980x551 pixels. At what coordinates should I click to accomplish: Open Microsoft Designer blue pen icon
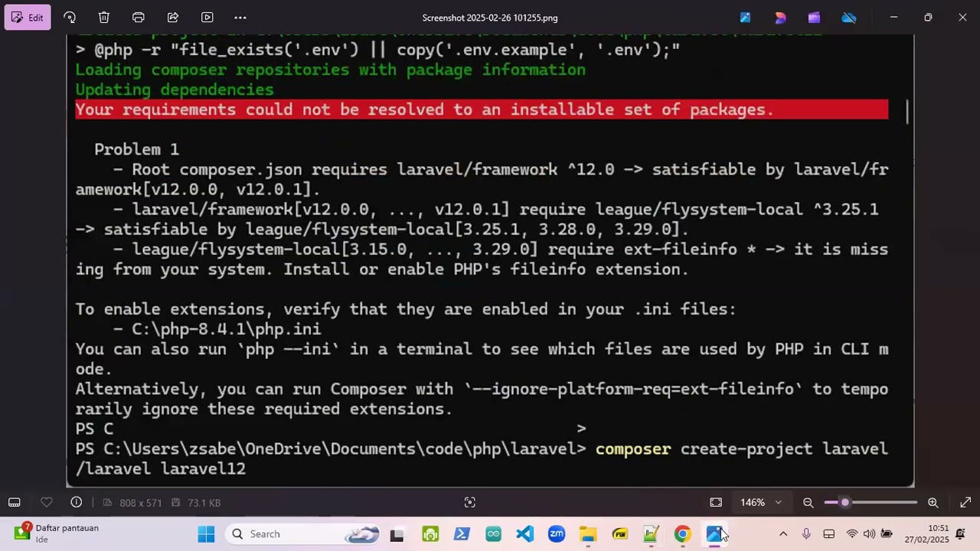click(746, 18)
